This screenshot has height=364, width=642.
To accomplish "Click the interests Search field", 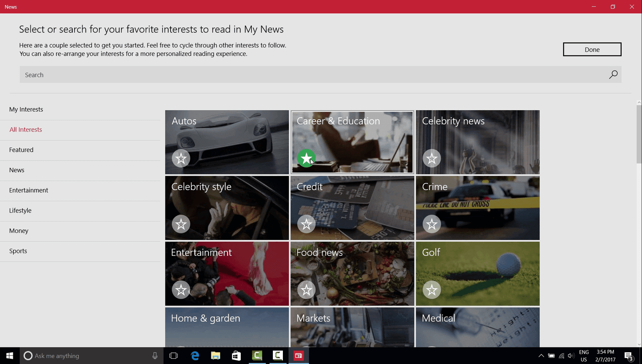I will click(x=313, y=75).
